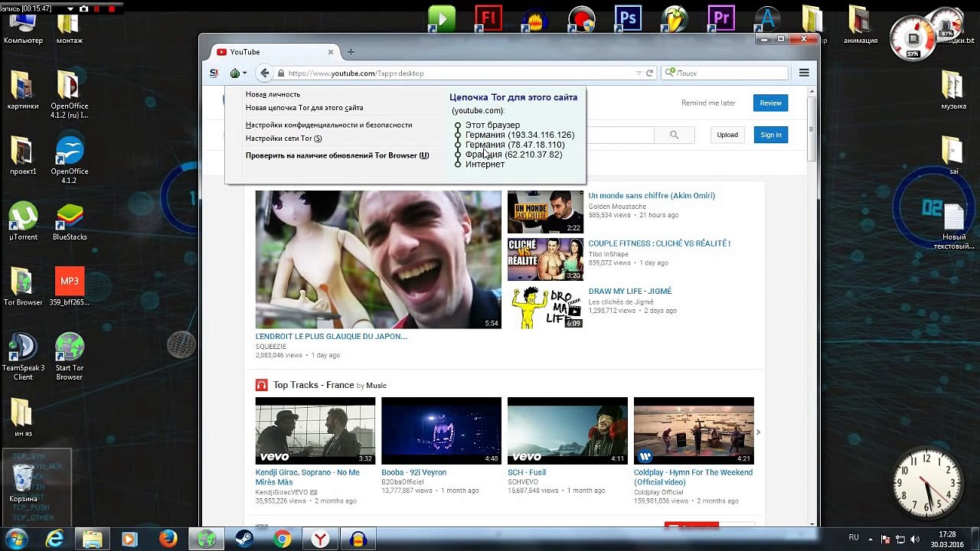Click the YouTube Sign in button

(x=771, y=135)
